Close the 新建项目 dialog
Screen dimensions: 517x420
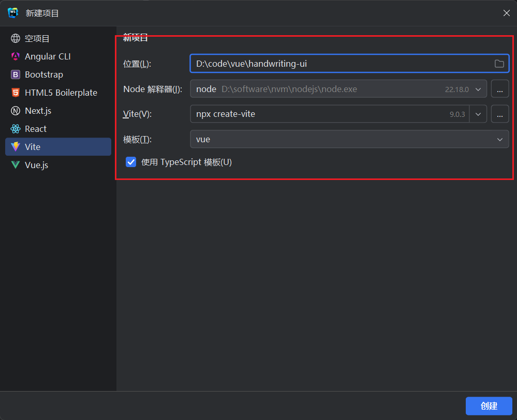click(x=507, y=13)
